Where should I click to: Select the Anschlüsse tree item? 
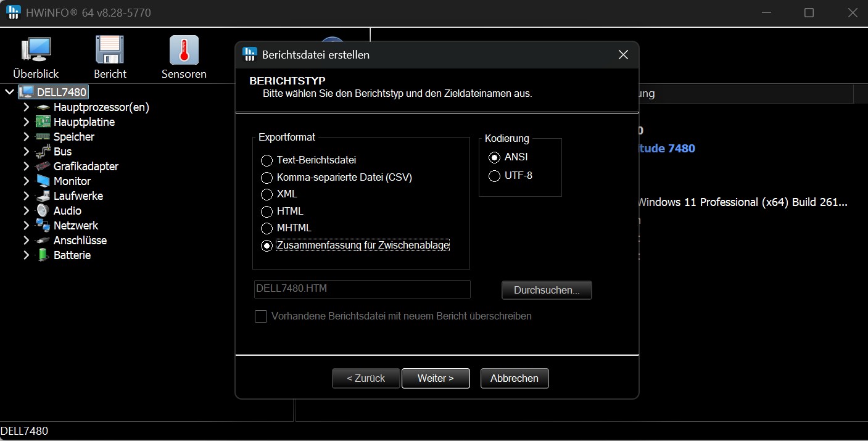tap(80, 241)
